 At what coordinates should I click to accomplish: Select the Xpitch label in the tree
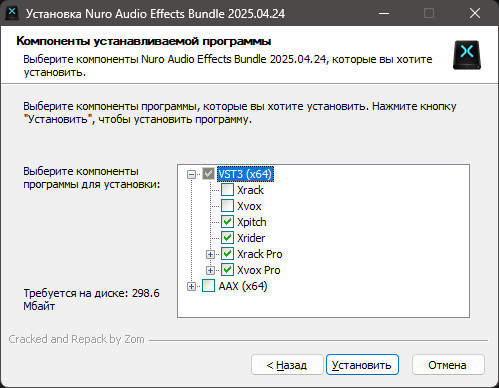tap(252, 222)
